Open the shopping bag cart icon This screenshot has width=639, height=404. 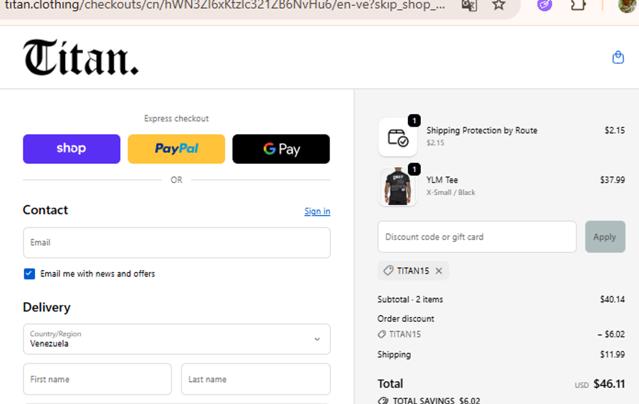click(618, 57)
